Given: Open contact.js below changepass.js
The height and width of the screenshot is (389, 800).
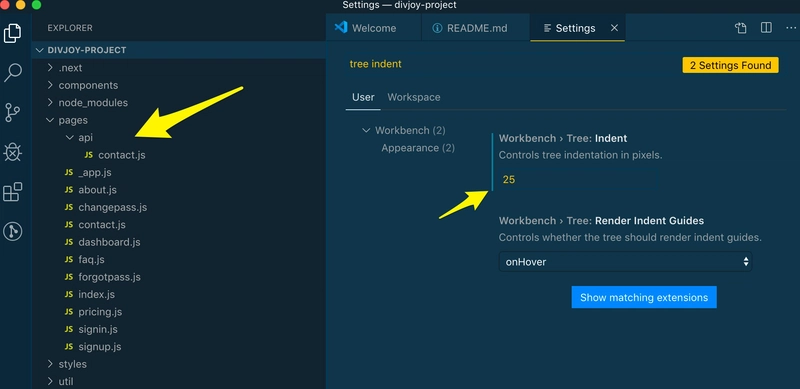Looking at the screenshot, I should point(179,225).
